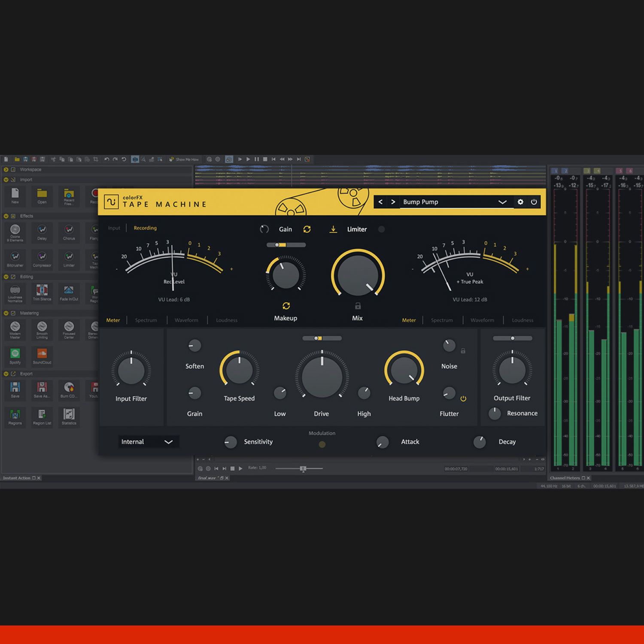Advance to next preset with right arrow
The height and width of the screenshot is (644, 644).
point(393,202)
